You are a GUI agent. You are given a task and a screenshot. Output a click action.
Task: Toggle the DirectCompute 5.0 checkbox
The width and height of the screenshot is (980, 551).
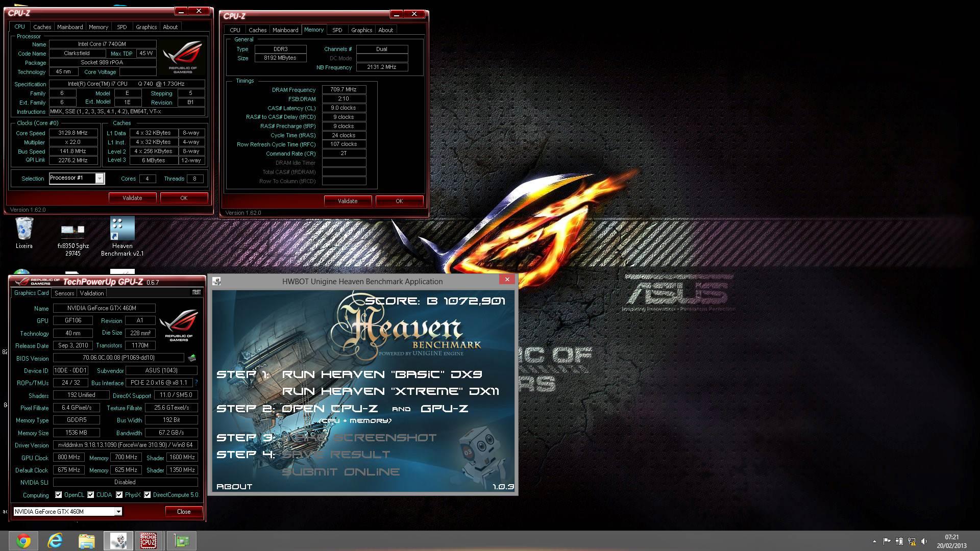[x=148, y=495]
